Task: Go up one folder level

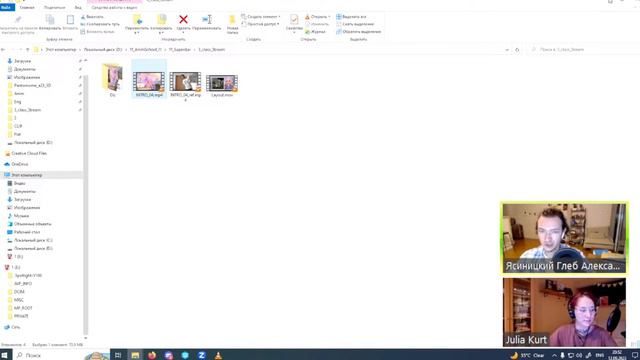Action: [28, 49]
